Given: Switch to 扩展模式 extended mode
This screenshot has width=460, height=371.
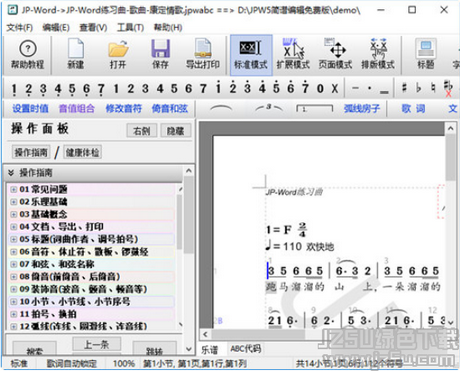Looking at the screenshot, I should click(293, 55).
